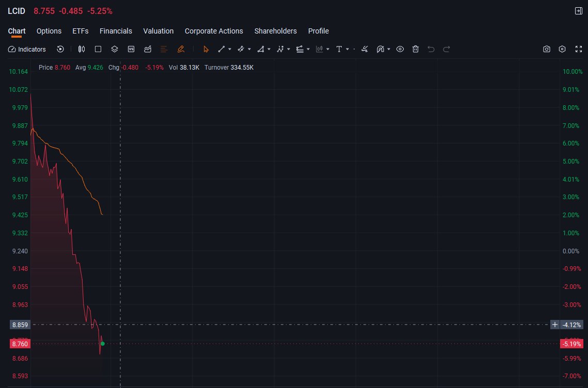This screenshot has width=588, height=388.
Task: Select the cursor pointer tool
Action: pyautogui.click(x=205, y=49)
